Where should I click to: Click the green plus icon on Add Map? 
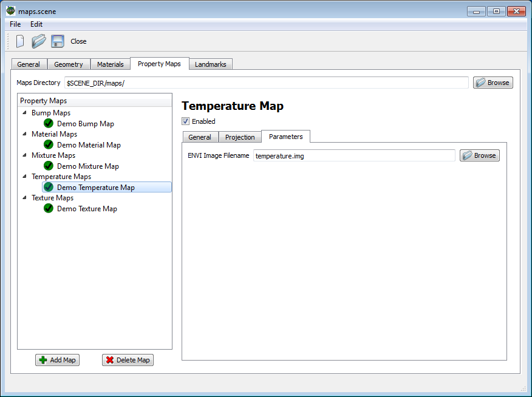point(42,359)
